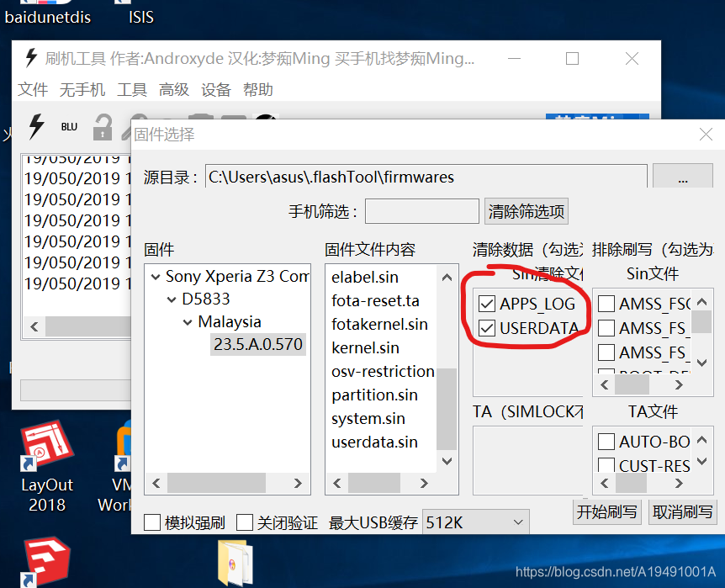Open the SketchUp desktop shortcut icon
725x588 pixels.
tap(47, 562)
